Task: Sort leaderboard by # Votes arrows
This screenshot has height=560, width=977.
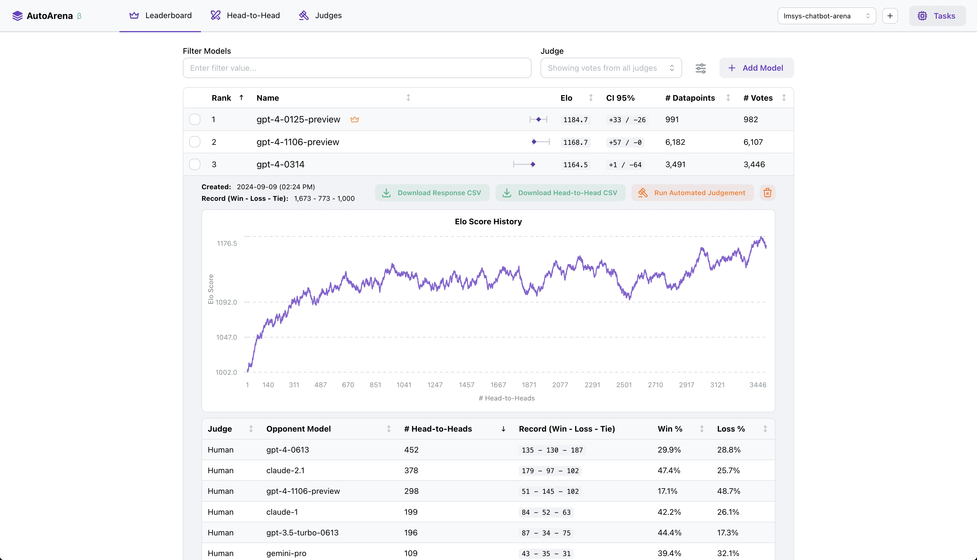Action: [x=784, y=98]
